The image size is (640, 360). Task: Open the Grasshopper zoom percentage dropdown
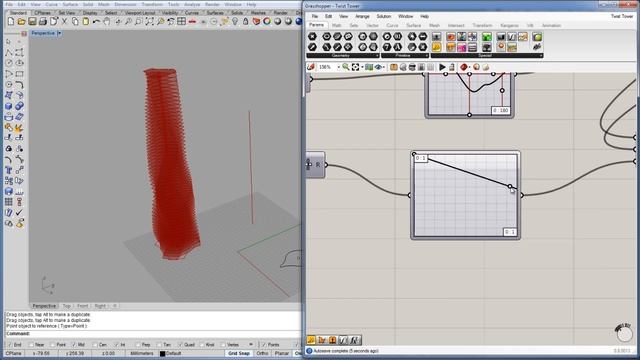[338, 67]
